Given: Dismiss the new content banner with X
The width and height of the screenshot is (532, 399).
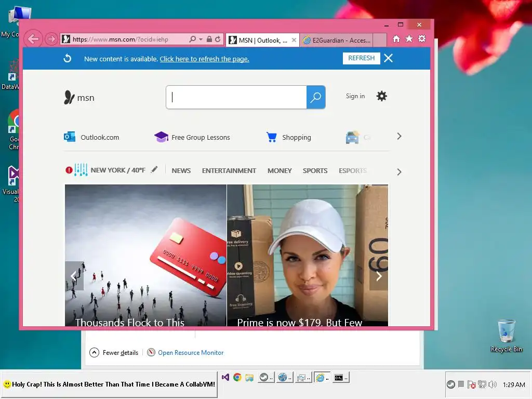Looking at the screenshot, I should [389, 58].
